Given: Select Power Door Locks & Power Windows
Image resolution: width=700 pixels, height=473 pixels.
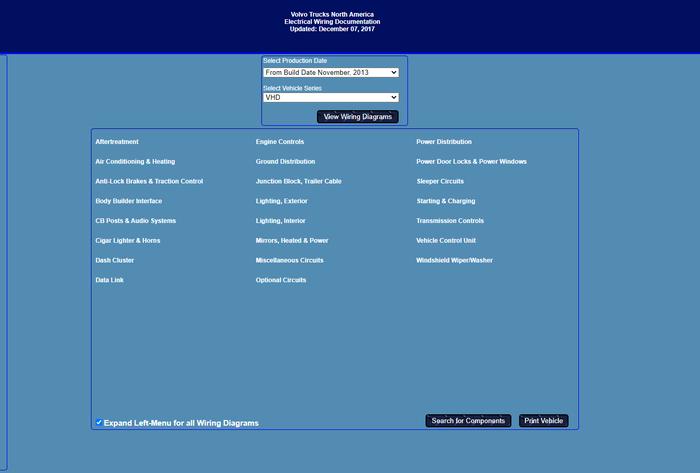Looking at the screenshot, I should (471, 161).
